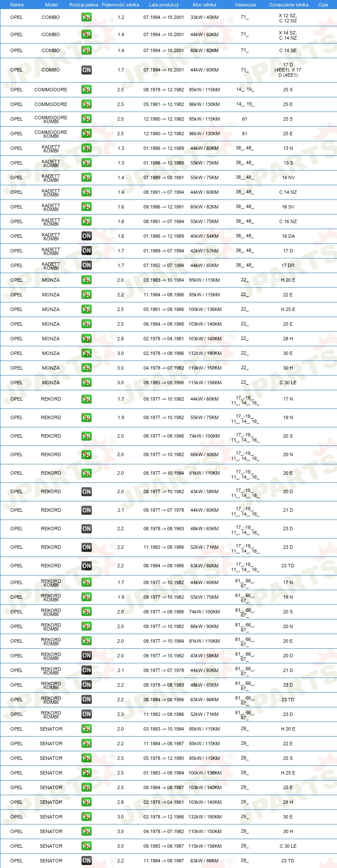Click petrol icon in MONZA C 30 LE row
337x868 pixels.
[x=87, y=383]
